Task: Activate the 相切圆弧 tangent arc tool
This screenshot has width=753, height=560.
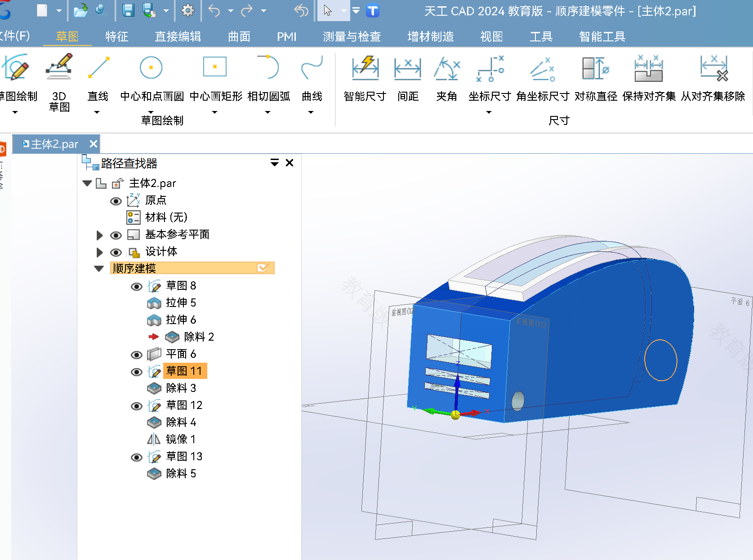Action: (268, 77)
